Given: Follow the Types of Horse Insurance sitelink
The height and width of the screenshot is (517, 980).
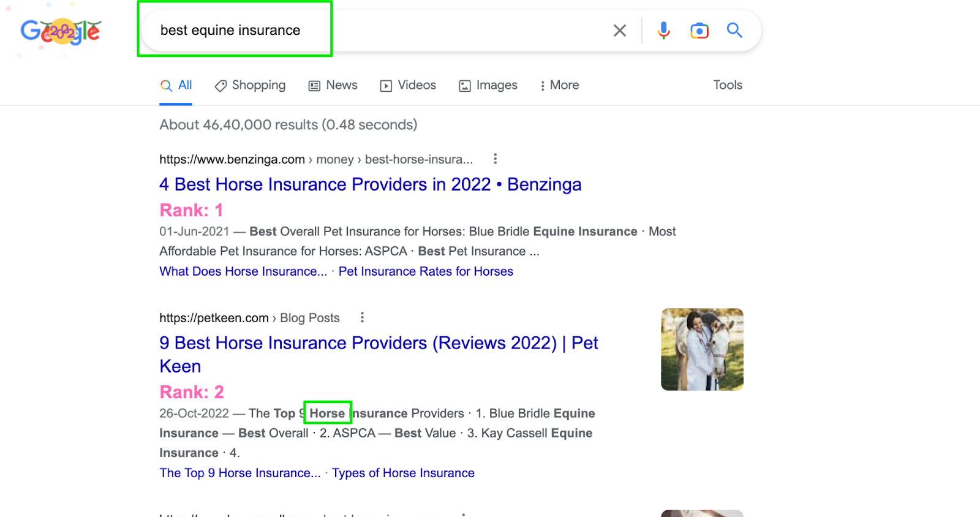Looking at the screenshot, I should 403,473.
